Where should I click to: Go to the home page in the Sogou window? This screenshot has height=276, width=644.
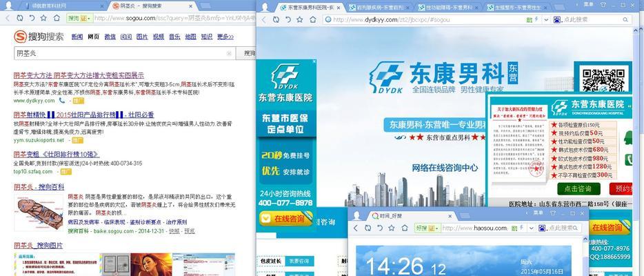[57, 18]
